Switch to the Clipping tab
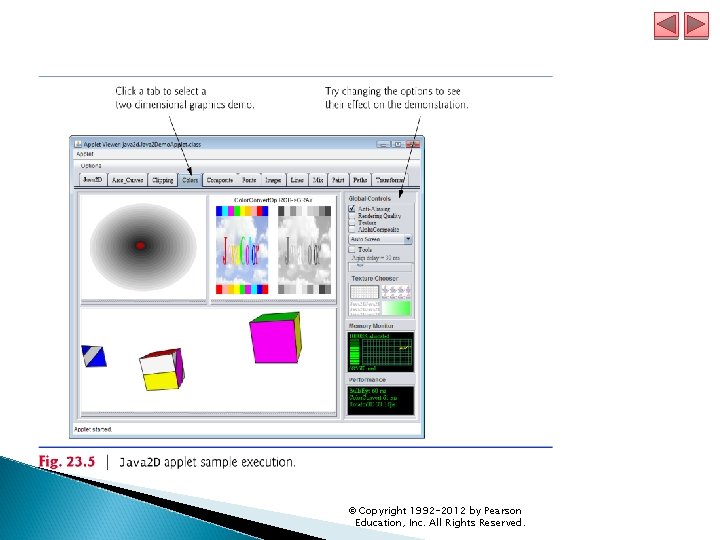Viewport: 720px width, 540px height. coord(163,180)
